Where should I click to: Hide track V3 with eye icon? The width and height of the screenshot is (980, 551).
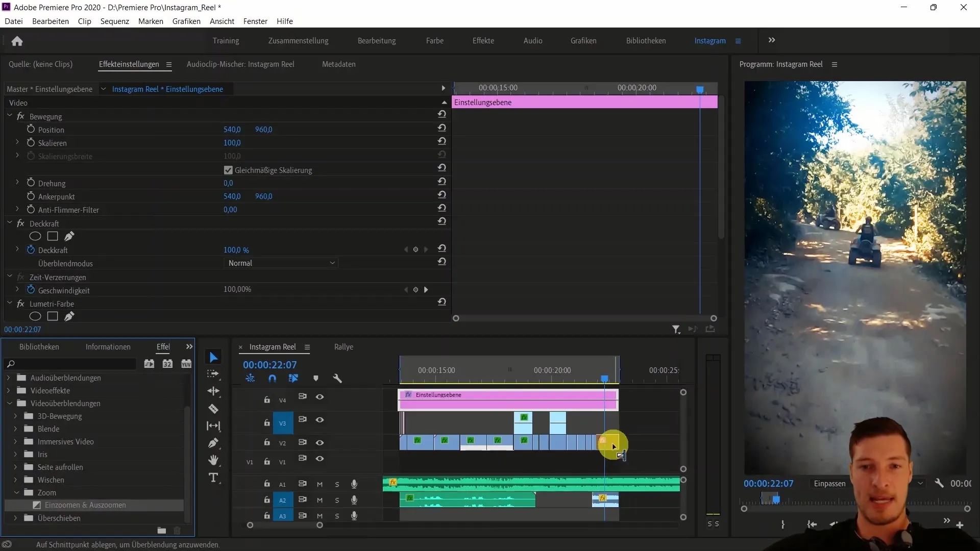click(x=320, y=420)
